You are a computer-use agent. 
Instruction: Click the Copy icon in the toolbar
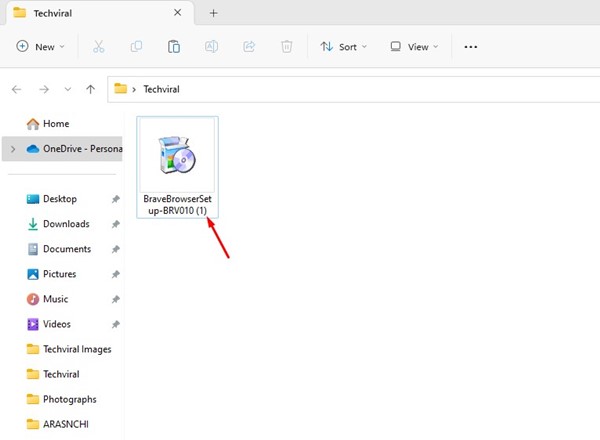(x=136, y=47)
